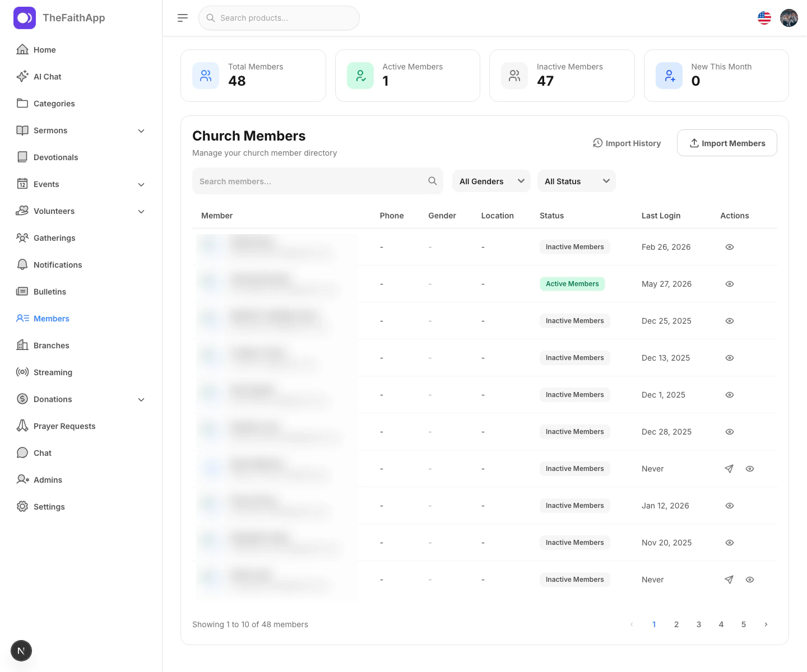Click the Categories folder icon

22,103
